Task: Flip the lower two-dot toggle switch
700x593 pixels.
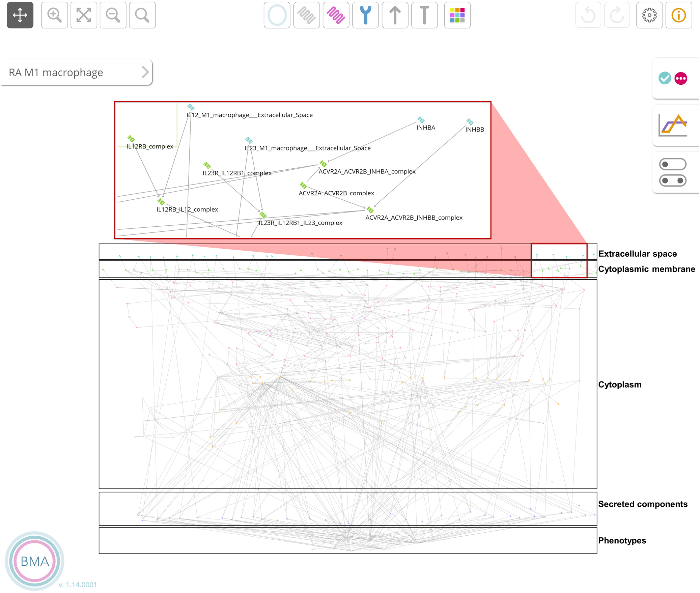Action: [672, 181]
